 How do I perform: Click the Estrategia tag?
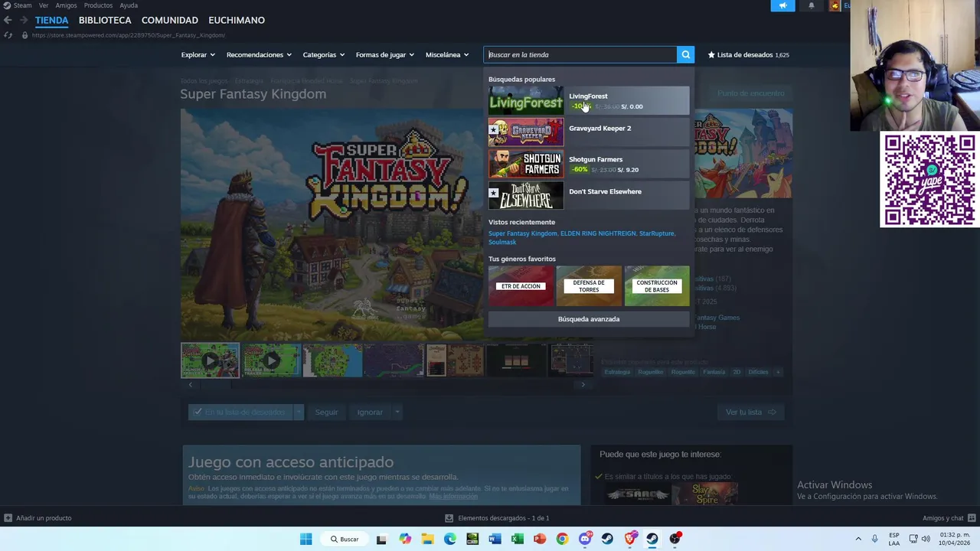tap(617, 372)
